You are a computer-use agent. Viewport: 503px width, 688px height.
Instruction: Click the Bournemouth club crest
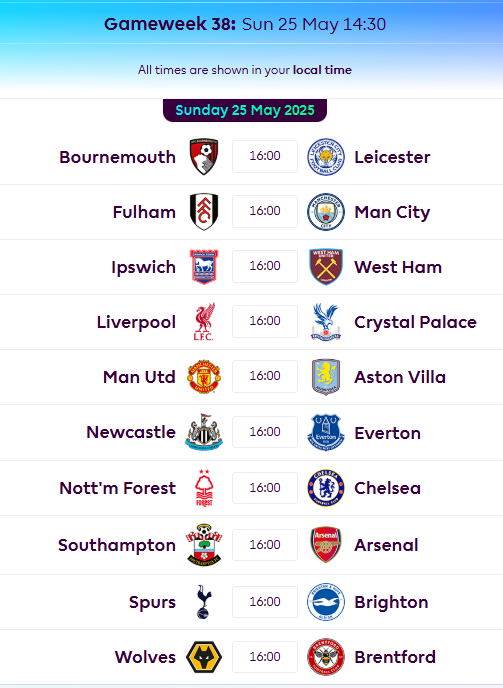coord(204,157)
